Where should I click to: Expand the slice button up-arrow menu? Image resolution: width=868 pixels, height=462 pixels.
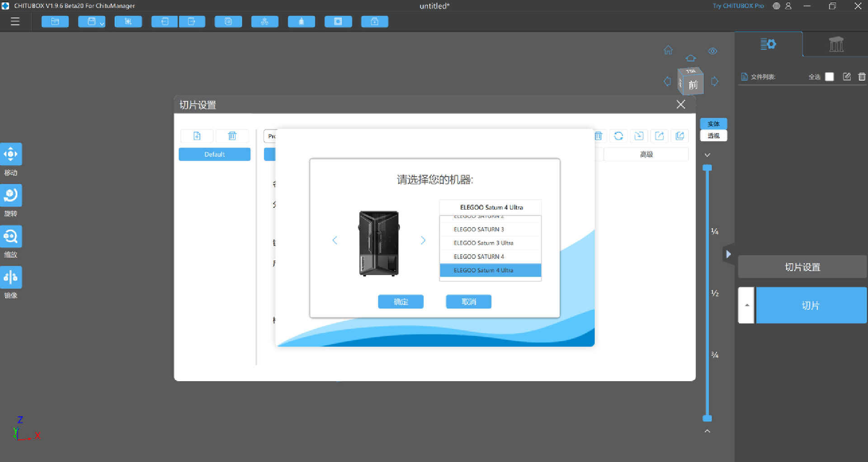pyautogui.click(x=746, y=305)
